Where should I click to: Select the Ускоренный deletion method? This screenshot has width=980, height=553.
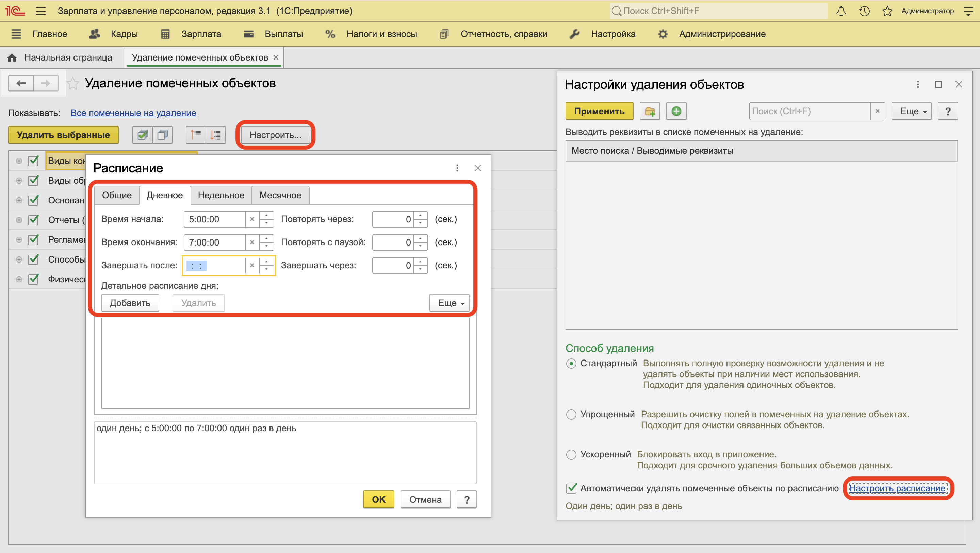(x=571, y=454)
